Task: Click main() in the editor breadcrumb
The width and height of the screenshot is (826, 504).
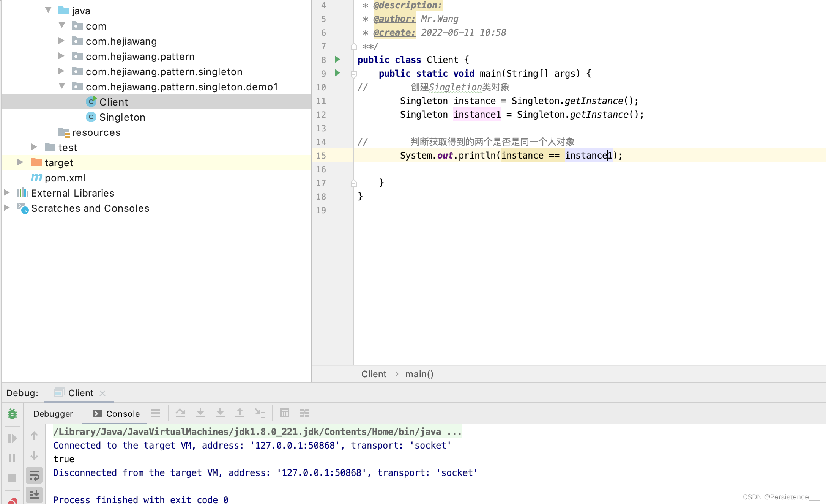Action: coord(419,374)
